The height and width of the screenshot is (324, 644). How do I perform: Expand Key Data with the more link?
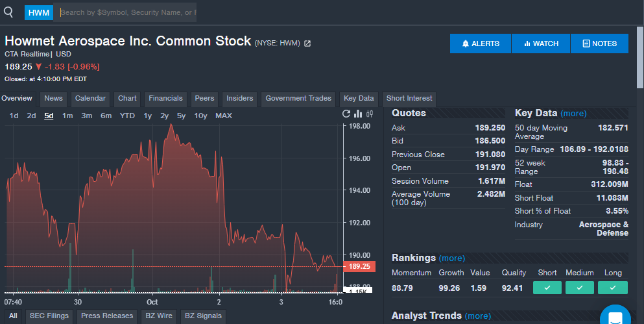(573, 114)
